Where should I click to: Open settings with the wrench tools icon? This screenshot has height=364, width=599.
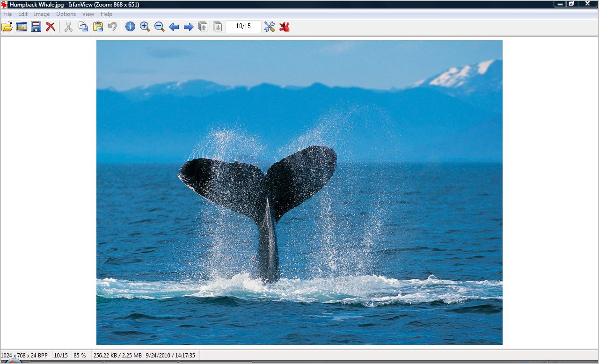pos(270,27)
